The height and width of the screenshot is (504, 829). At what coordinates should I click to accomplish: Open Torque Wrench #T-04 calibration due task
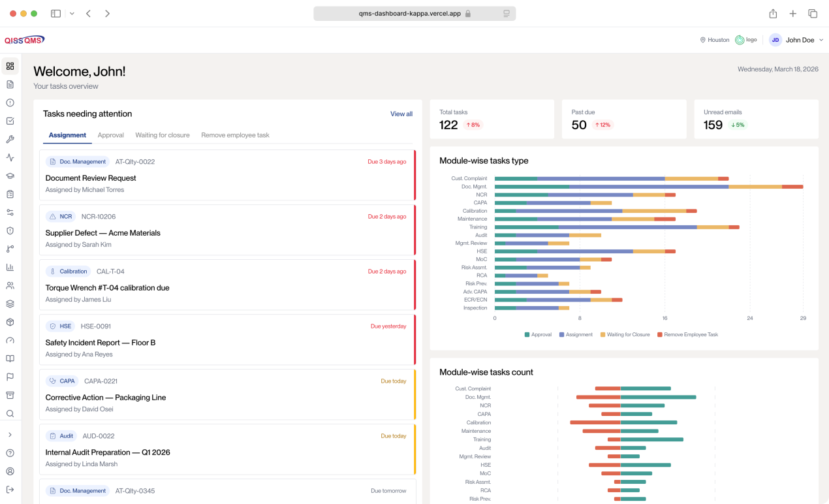point(227,285)
